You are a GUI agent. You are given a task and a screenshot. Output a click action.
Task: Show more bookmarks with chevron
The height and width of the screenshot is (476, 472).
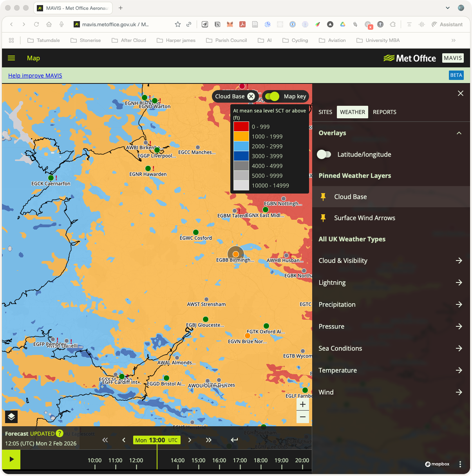pyautogui.click(x=454, y=40)
